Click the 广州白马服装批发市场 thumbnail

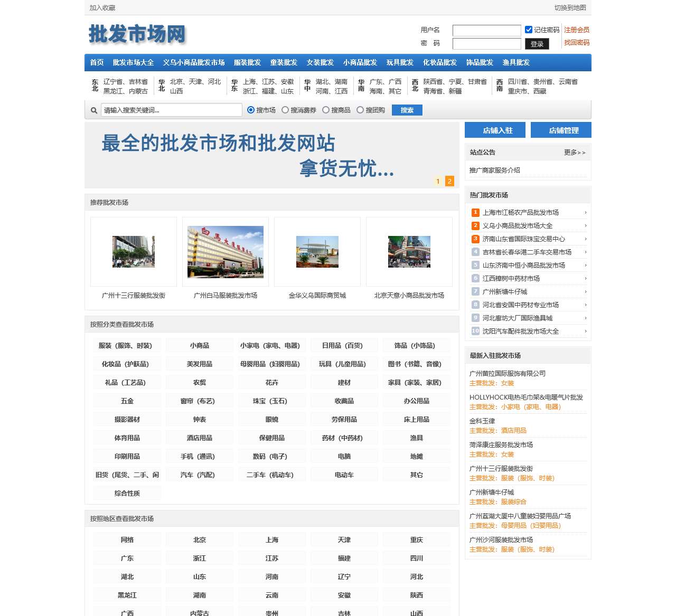tap(226, 252)
